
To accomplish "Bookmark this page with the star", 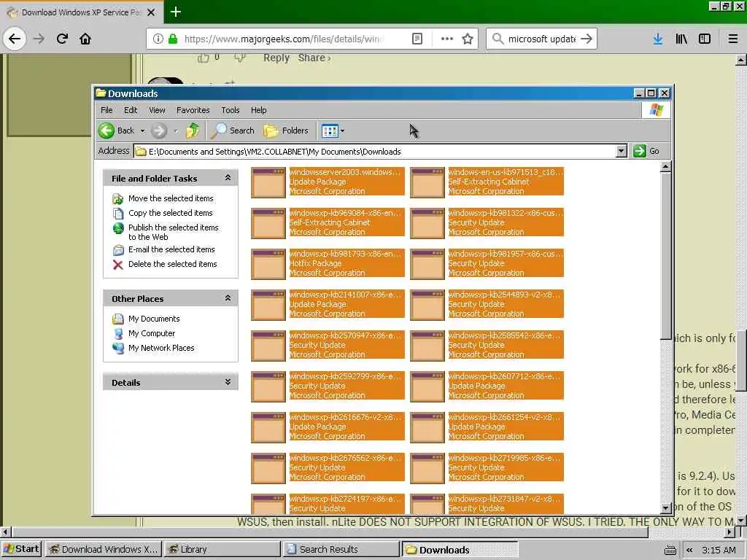I will pyautogui.click(x=468, y=39).
